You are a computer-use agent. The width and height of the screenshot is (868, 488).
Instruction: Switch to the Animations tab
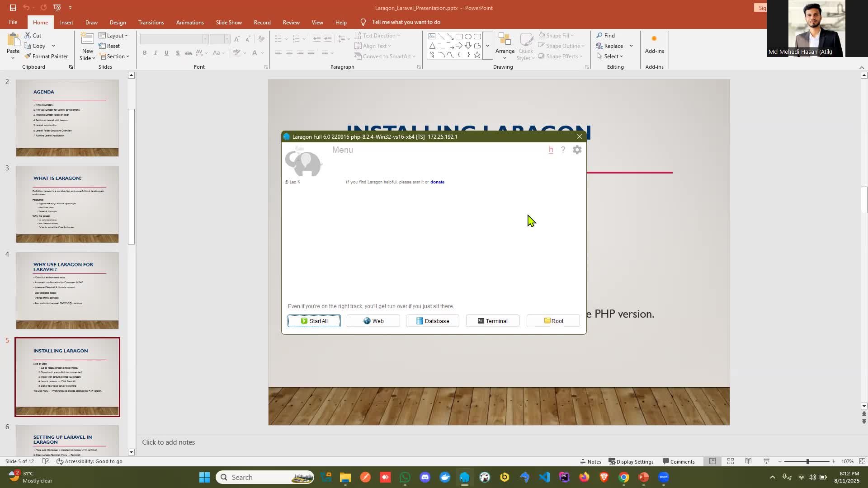click(190, 22)
